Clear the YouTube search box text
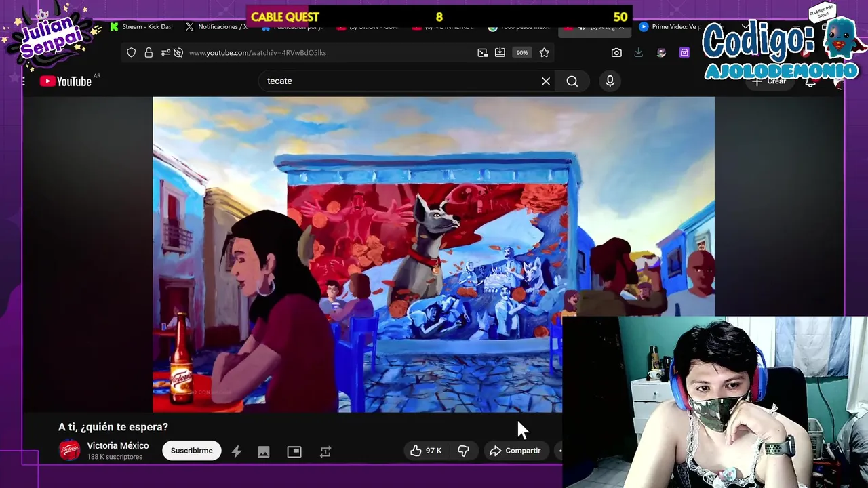868x488 pixels. [x=546, y=81]
